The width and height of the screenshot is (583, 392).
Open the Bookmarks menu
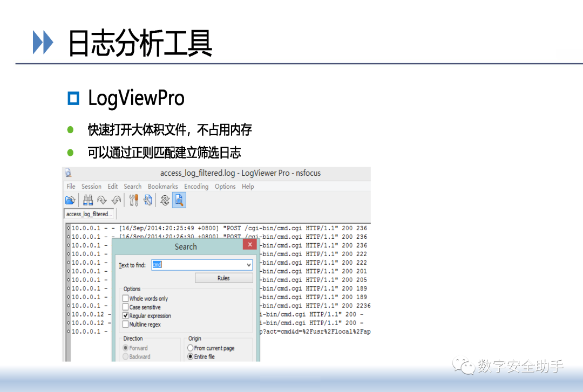click(x=163, y=187)
